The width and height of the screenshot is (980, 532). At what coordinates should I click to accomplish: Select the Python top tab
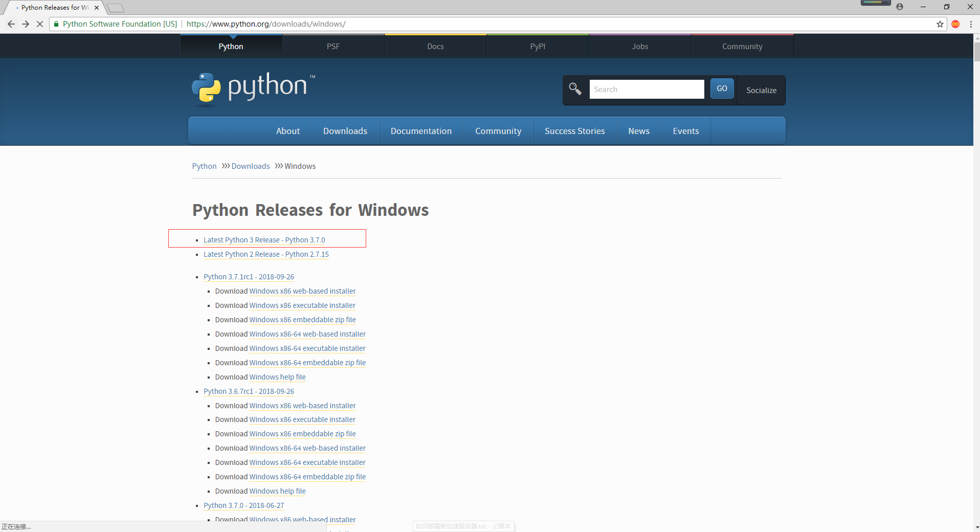[x=231, y=46]
